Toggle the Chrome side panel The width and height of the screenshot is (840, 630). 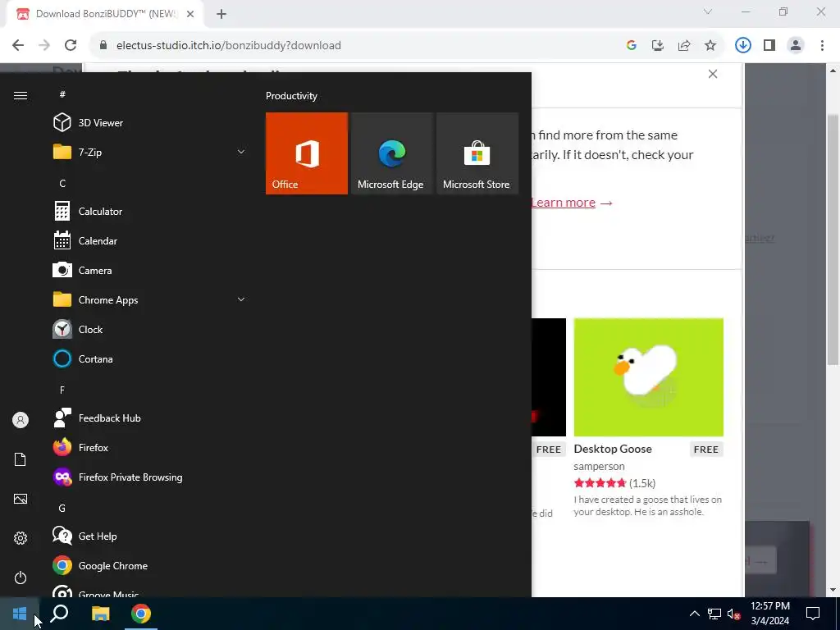pos(769,46)
